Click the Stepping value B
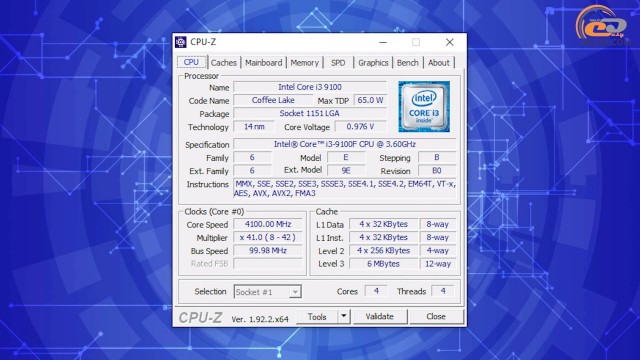This screenshot has height=360, width=640. 437,157
